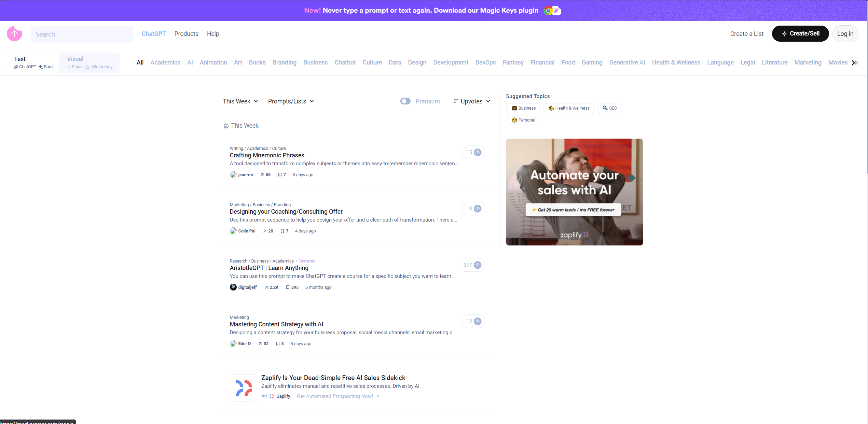The height and width of the screenshot is (424, 868).
Task: Click the Log in button
Action: pyautogui.click(x=845, y=34)
